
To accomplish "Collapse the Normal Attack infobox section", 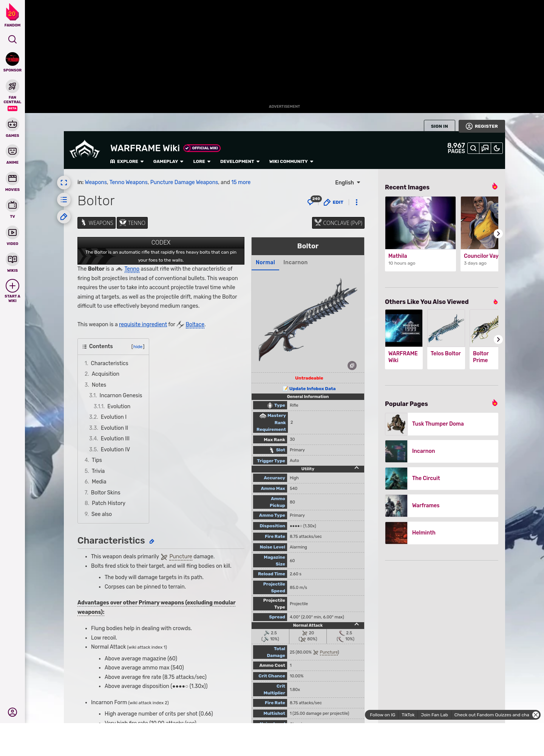I will [x=357, y=624].
